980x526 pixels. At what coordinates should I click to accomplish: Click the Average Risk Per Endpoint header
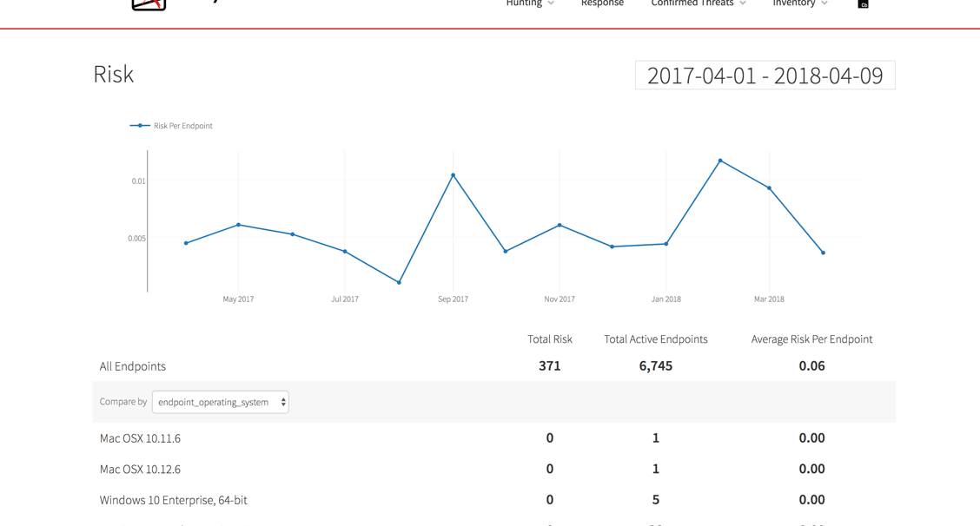(x=811, y=339)
